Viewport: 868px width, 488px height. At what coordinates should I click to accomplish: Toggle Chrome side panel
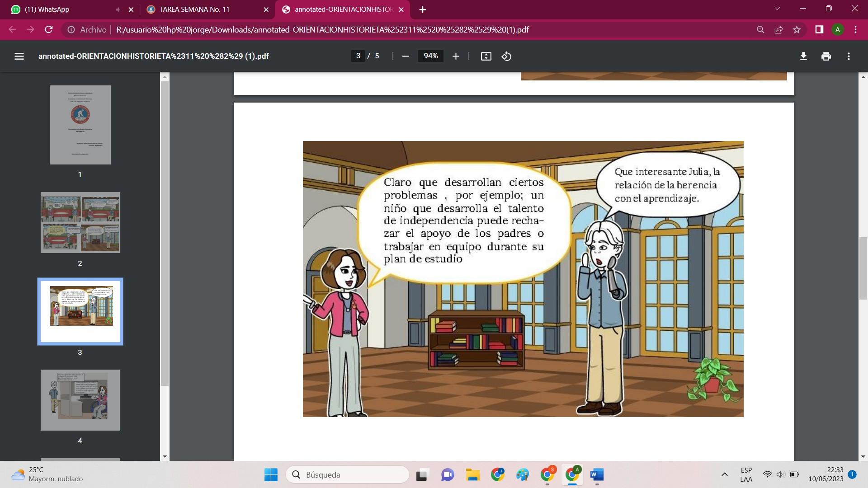pyautogui.click(x=819, y=30)
